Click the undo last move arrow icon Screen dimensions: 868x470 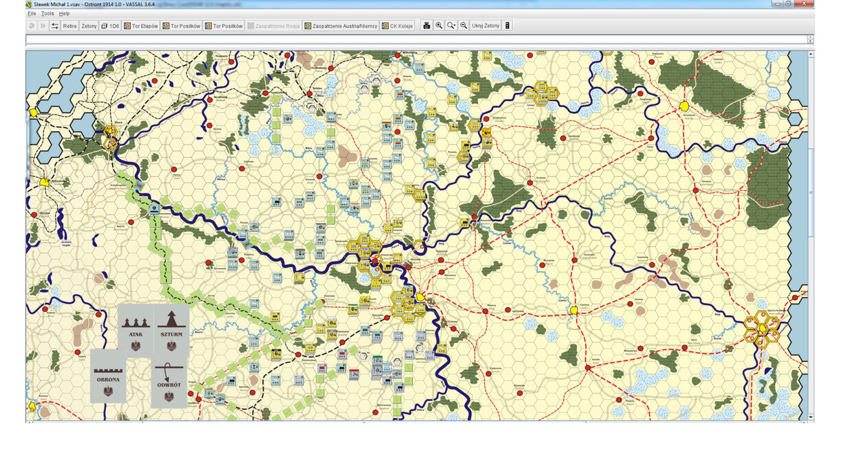tap(32, 26)
